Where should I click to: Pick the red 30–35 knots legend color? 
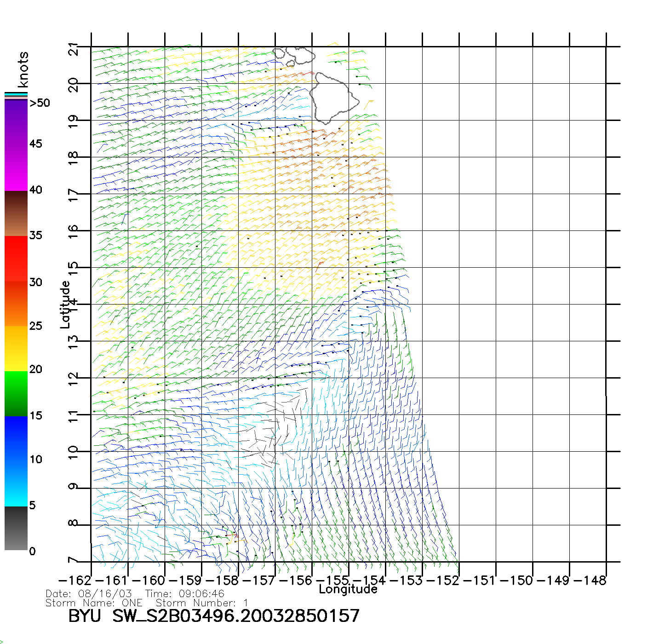click(16, 259)
